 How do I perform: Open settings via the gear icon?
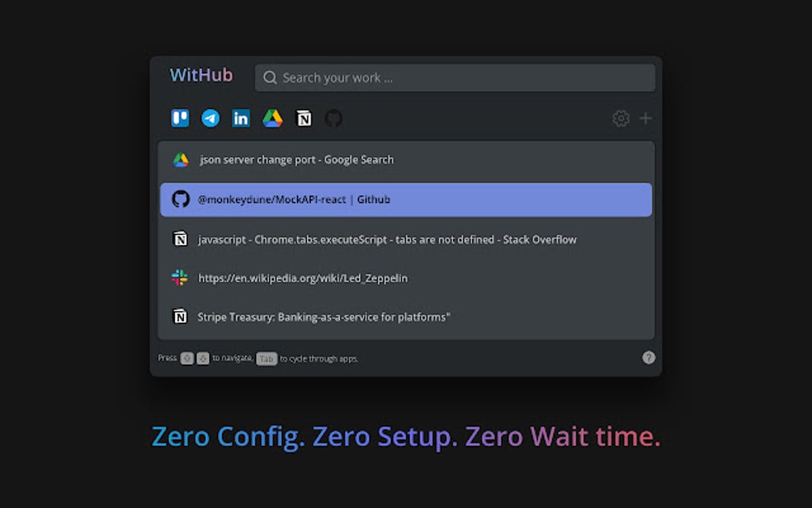pos(620,118)
